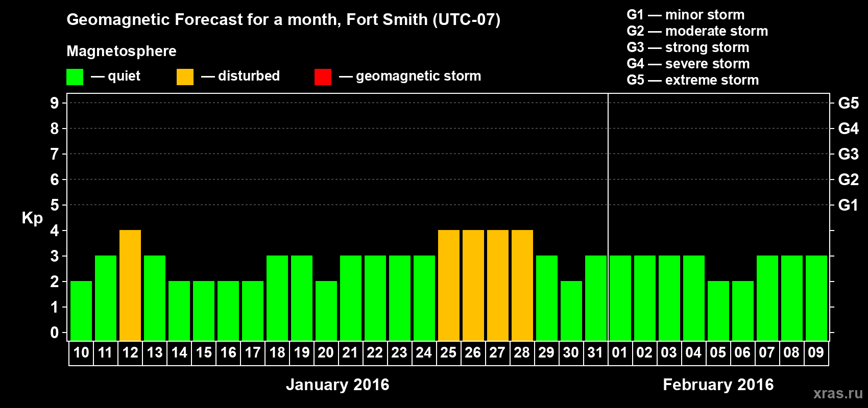
Task: Click the date label 08 in February
Action: pos(792,353)
